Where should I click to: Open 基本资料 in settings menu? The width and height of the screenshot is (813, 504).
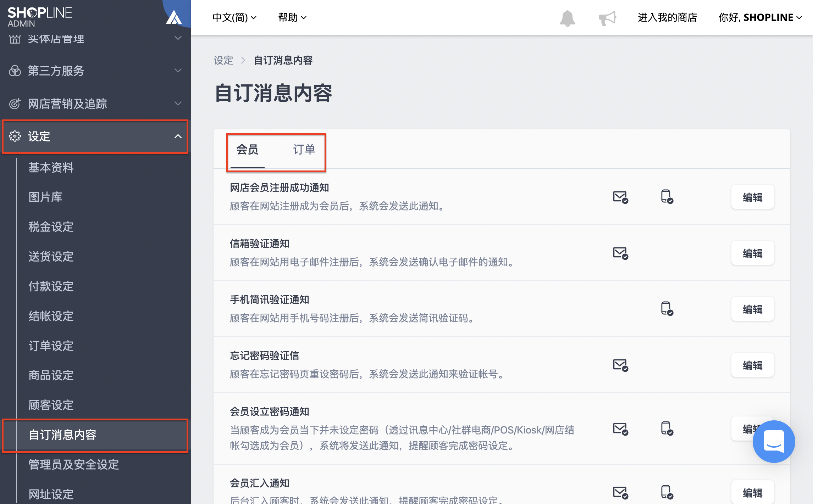pyautogui.click(x=51, y=167)
